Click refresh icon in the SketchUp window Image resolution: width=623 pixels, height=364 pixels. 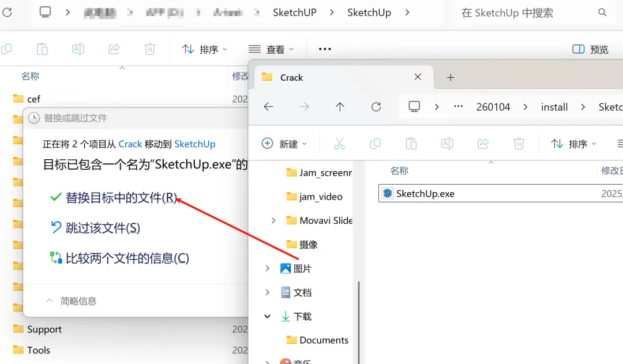pyautogui.click(x=7, y=12)
